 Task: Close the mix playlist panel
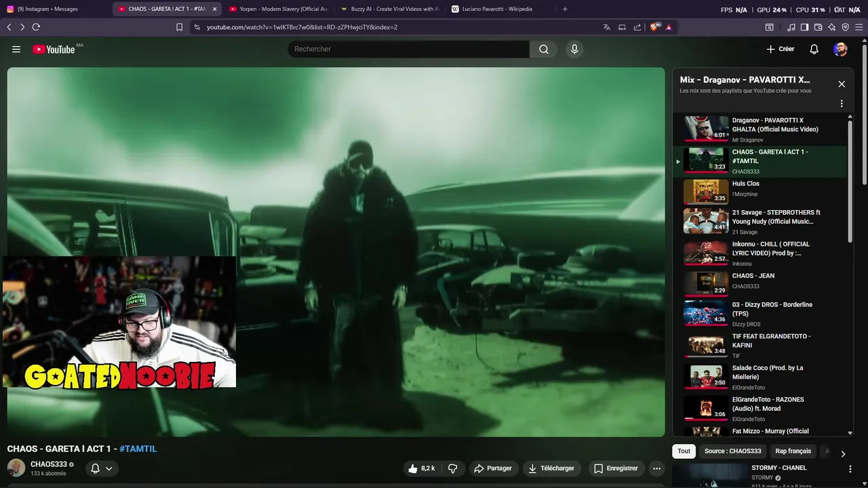click(x=842, y=84)
